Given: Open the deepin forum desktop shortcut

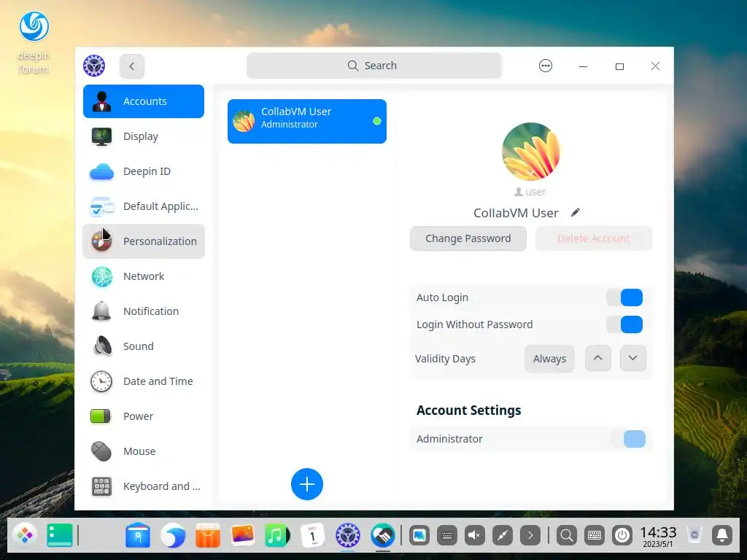Looking at the screenshot, I should (x=34, y=43).
